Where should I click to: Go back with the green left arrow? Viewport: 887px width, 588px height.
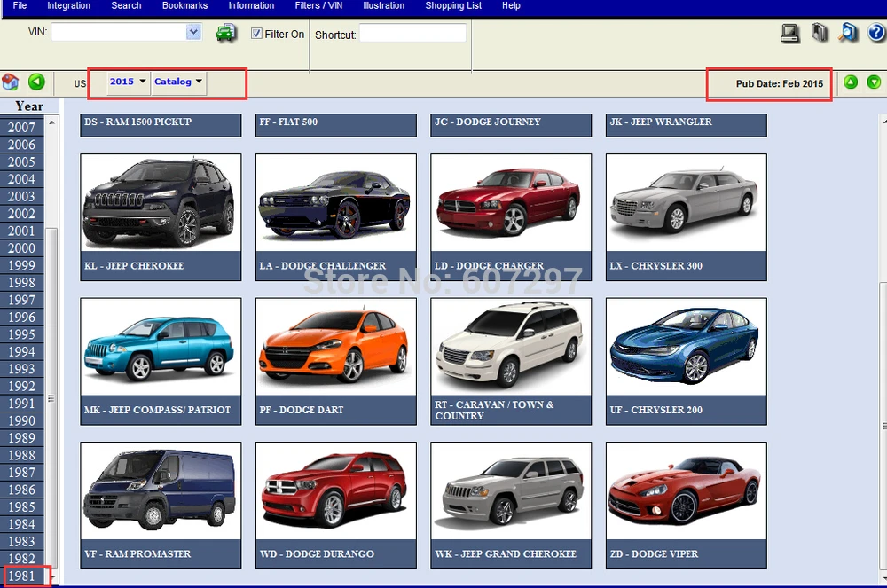(36, 82)
